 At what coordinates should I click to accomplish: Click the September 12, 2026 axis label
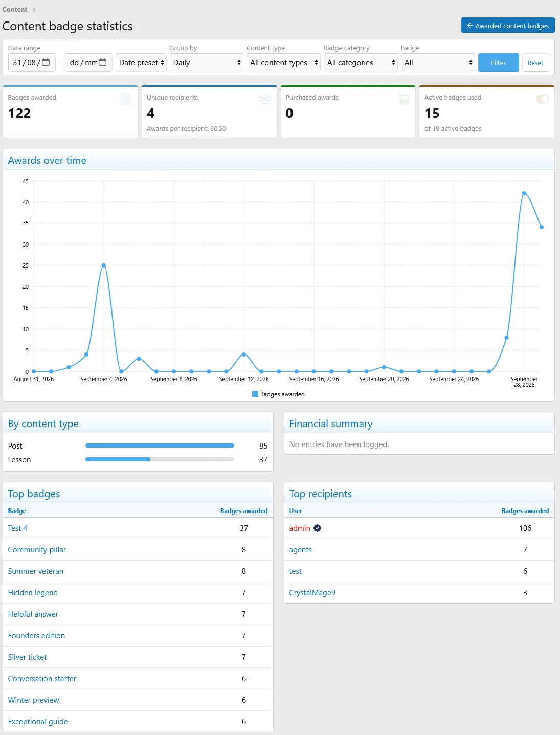click(244, 379)
